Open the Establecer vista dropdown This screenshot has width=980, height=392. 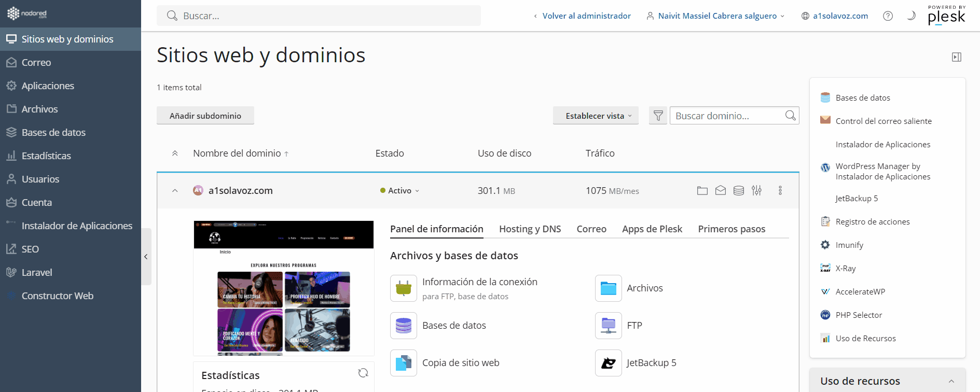[595, 116]
